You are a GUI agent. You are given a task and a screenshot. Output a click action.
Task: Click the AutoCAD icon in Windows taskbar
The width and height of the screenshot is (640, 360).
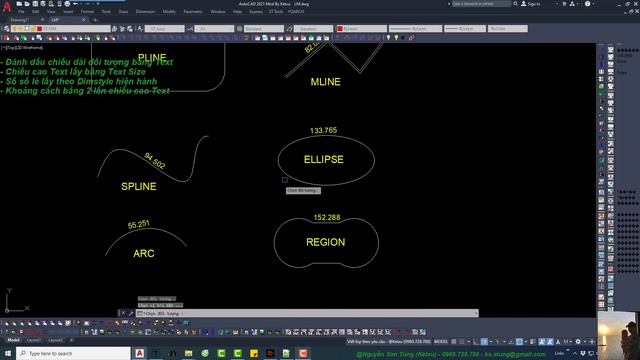[x=140, y=353]
